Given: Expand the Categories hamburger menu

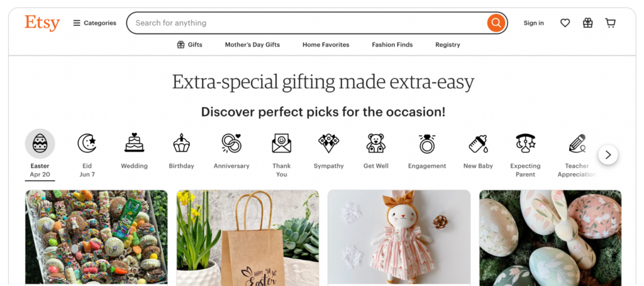Looking at the screenshot, I should click(x=95, y=23).
